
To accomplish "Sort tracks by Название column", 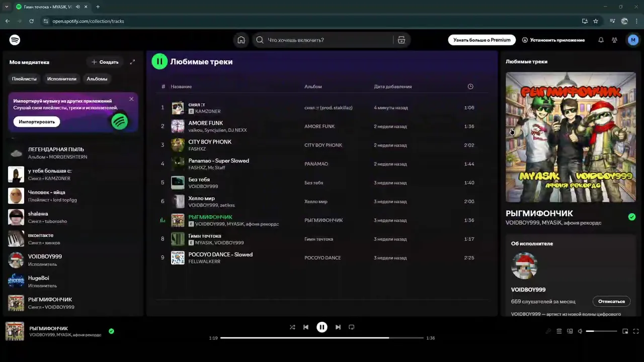I will click(181, 86).
